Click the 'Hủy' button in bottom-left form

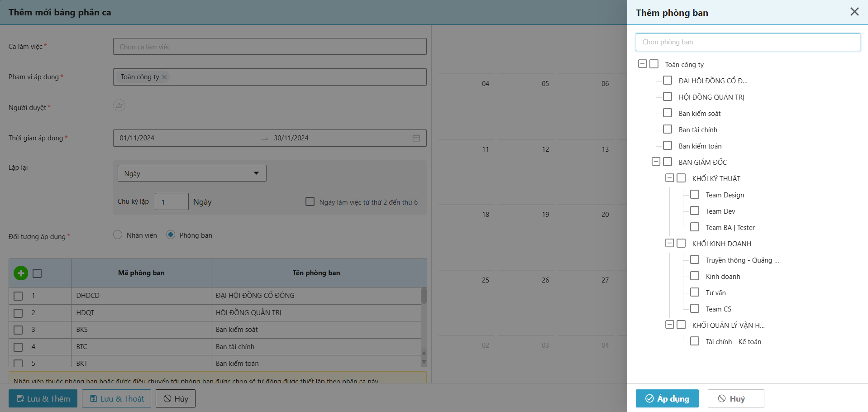pyautogui.click(x=176, y=398)
